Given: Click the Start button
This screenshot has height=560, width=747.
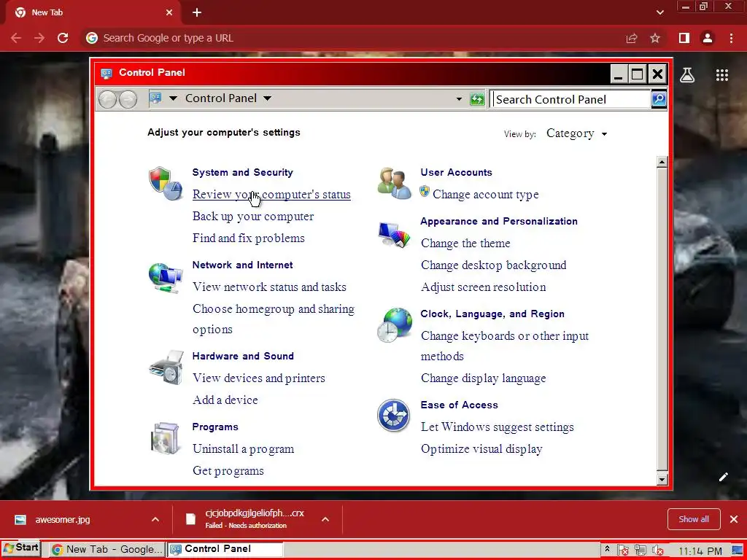Looking at the screenshot, I should tap(21, 548).
